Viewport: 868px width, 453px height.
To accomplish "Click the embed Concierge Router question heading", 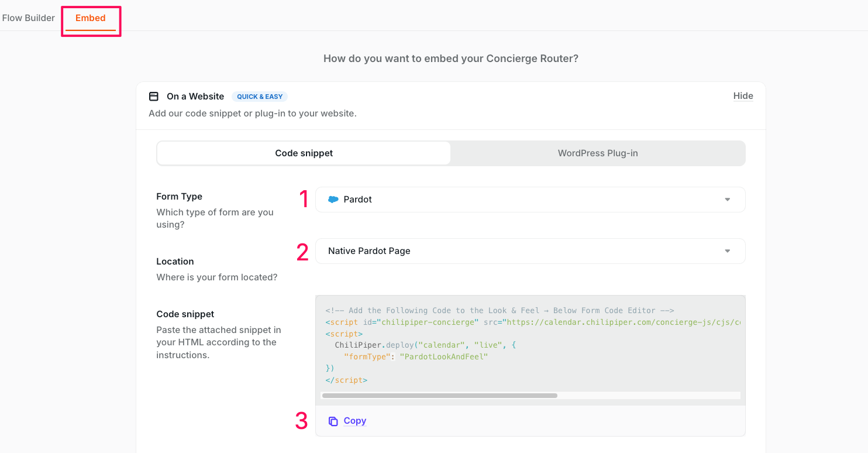I will [451, 59].
